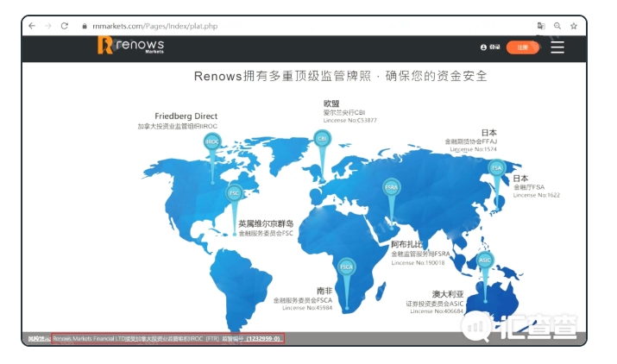Click the CBI map pin
The image size is (617, 364).
(x=322, y=139)
